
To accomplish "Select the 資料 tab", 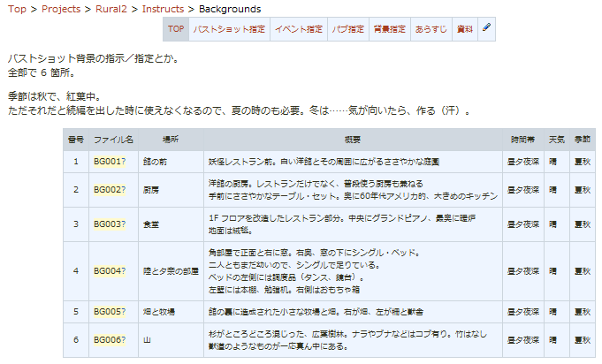I will tap(465, 29).
